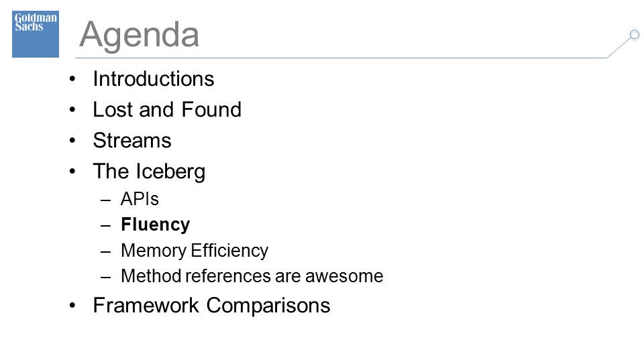
Task: Click the bullet dot beside Lost and Found
Action: [72, 110]
